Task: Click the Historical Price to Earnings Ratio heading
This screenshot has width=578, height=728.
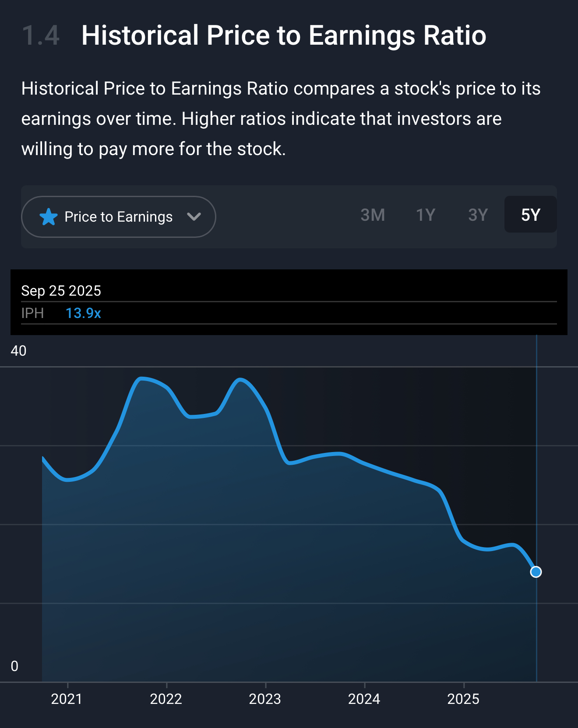Action: point(284,35)
